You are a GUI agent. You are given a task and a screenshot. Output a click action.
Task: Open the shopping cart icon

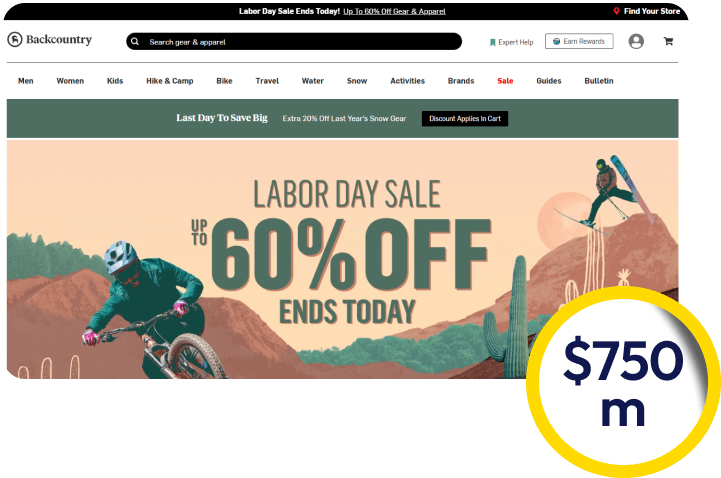668,41
